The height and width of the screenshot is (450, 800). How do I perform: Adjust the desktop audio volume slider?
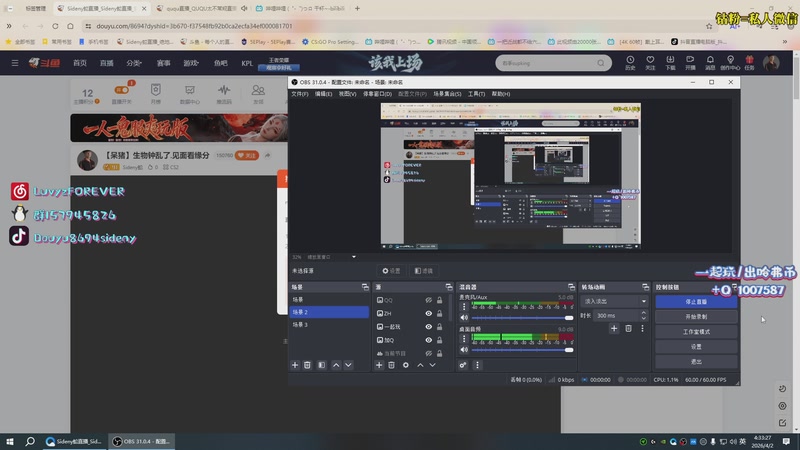[522, 350]
